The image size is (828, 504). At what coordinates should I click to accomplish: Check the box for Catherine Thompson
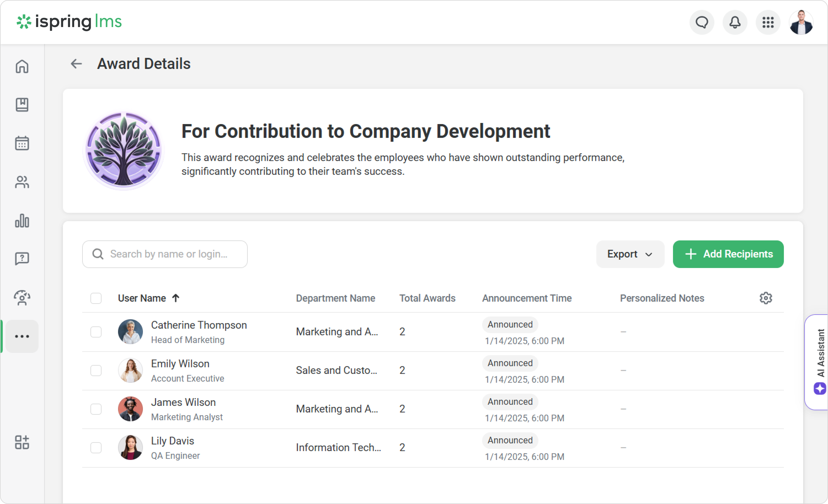coord(96,332)
